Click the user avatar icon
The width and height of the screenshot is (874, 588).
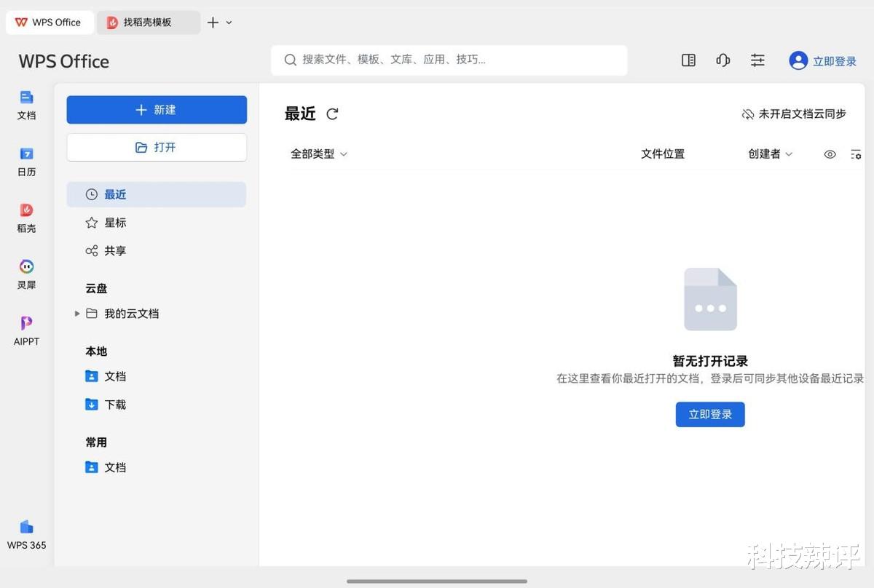click(x=798, y=60)
